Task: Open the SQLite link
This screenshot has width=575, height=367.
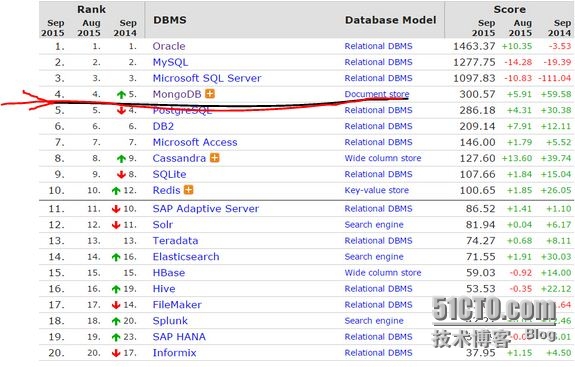Action: (x=169, y=174)
